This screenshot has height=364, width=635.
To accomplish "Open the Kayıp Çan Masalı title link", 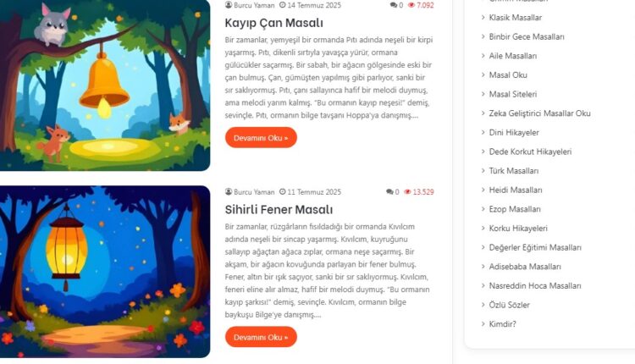I will click(273, 23).
